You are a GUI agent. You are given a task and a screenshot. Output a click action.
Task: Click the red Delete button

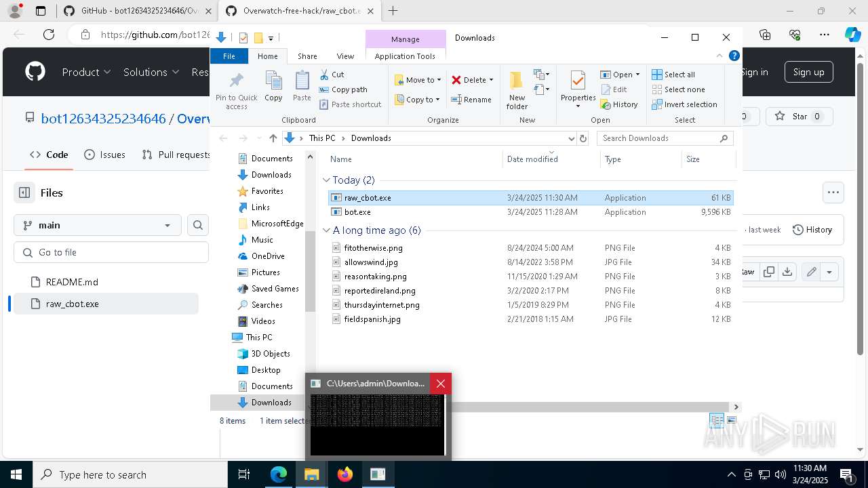[x=473, y=80]
